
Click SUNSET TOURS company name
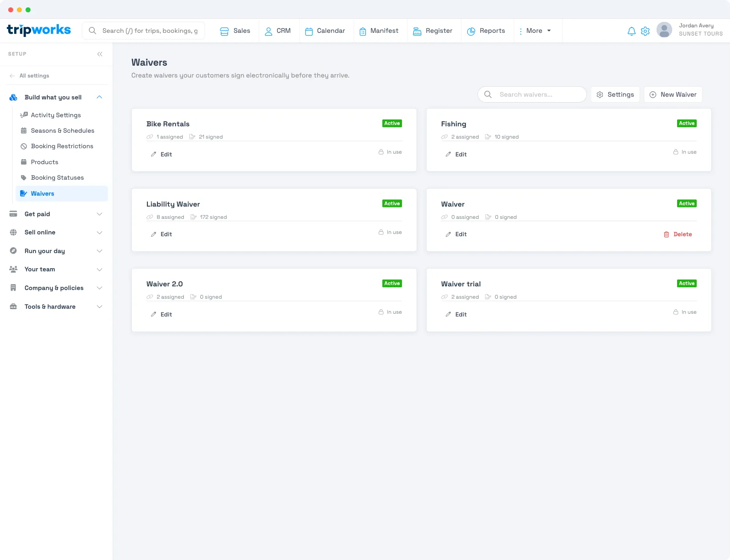pyautogui.click(x=701, y=34)
